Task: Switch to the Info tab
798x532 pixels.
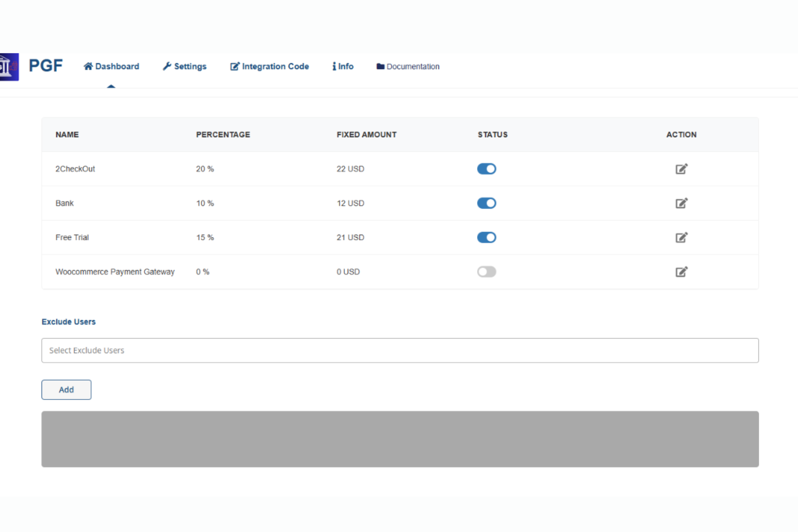Action: coord(343,66)
